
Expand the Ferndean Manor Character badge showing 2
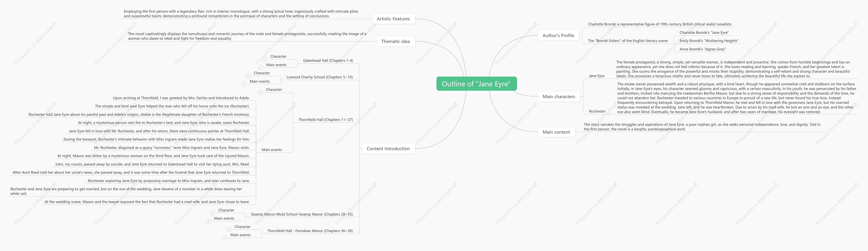click(x=229, y=229)
